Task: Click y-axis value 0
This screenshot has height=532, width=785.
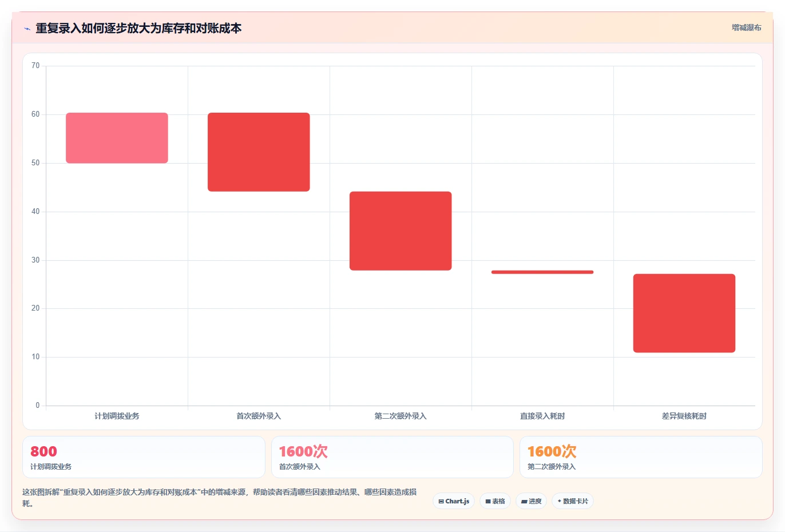Action: click(x=38, y=406)
